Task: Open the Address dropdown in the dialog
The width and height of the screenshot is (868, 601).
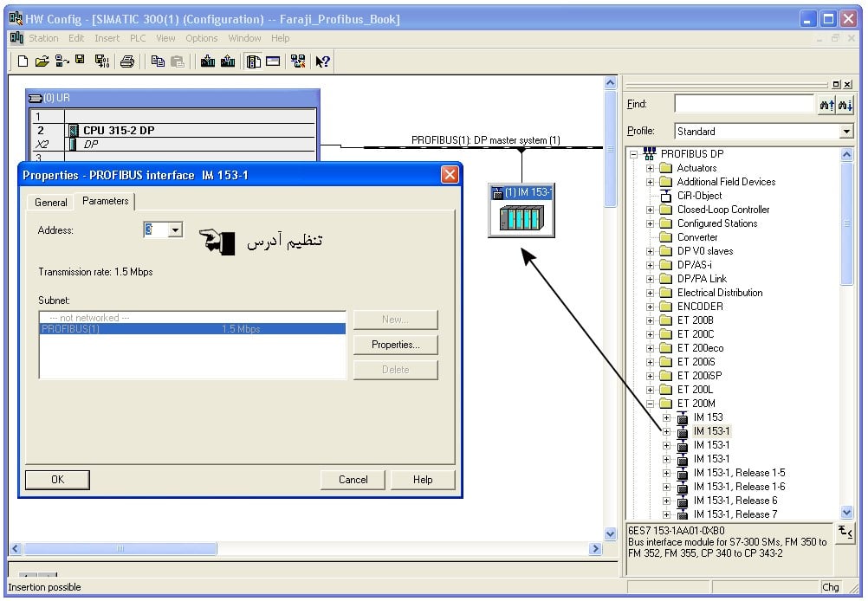Action: pos(175,229)
